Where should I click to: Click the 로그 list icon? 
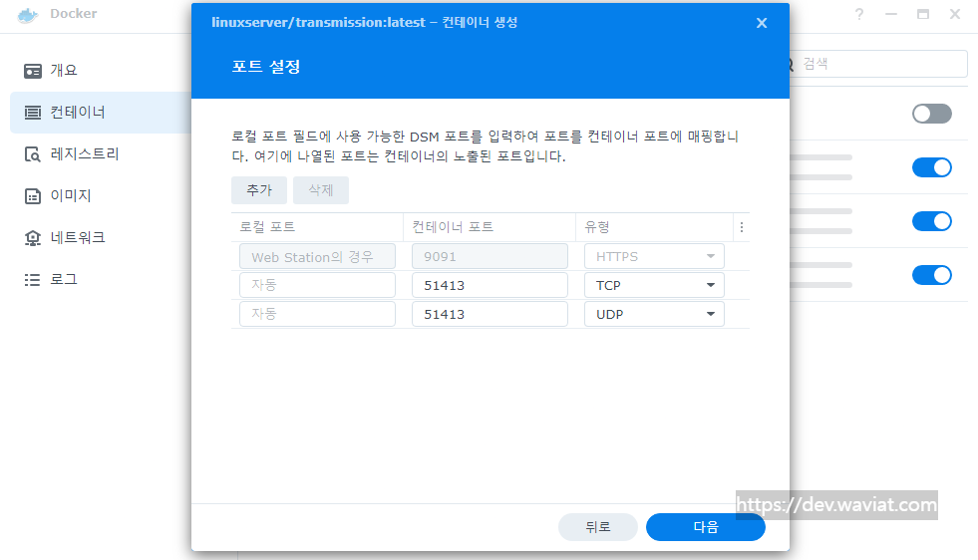pyautogui.click(x=33, y=280)
